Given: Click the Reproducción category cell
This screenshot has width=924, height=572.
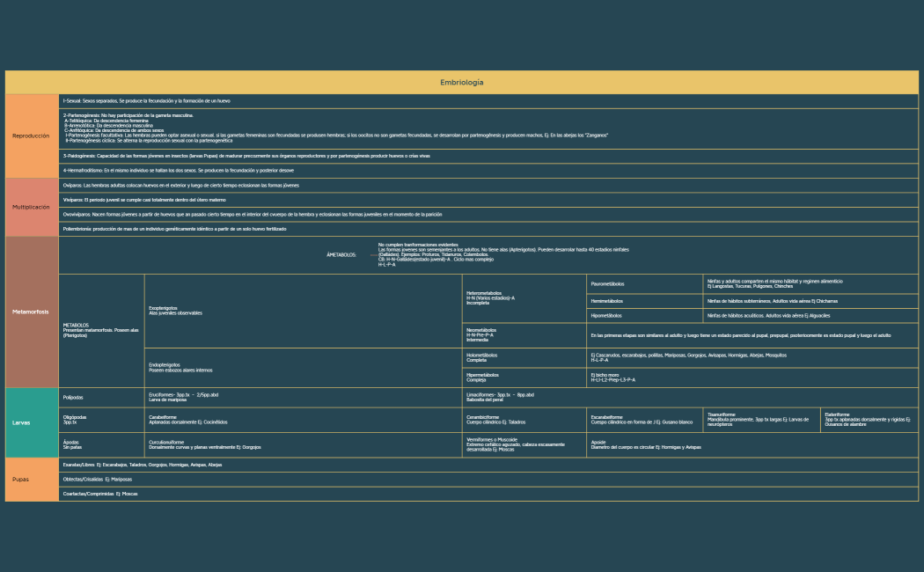Looking at the screenshot, I should click(31, 136).
